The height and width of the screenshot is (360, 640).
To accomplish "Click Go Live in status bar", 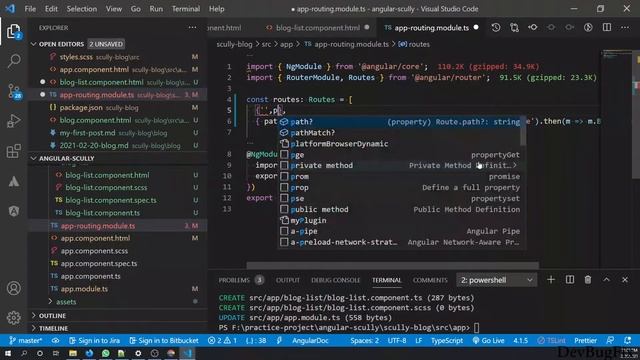I will coord(489,340).
